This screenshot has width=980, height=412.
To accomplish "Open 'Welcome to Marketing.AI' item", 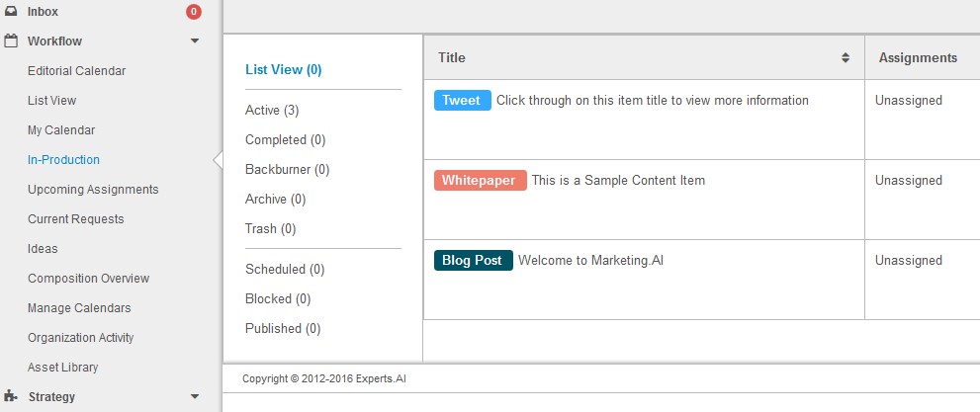I will tap(590, 260).
